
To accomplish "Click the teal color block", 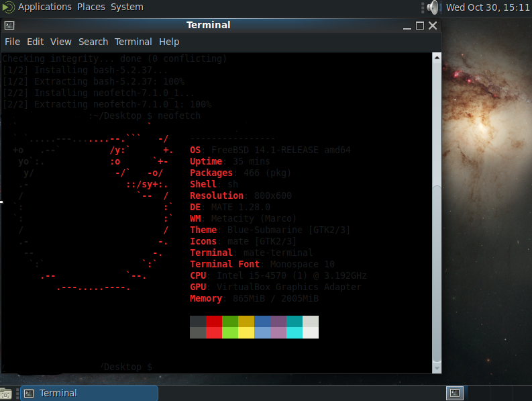I will click(x=295, y=321).
